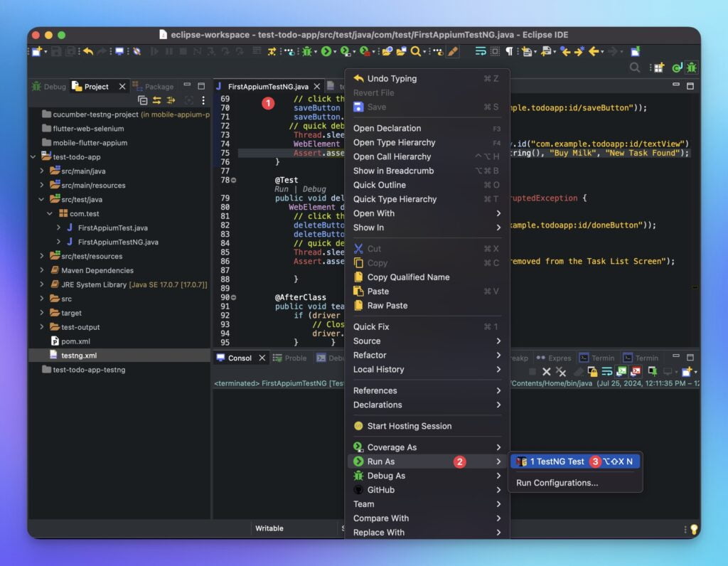Click the Run Last Tool external tools icon
Screen dimensions: 728x566
pos(365,51)
